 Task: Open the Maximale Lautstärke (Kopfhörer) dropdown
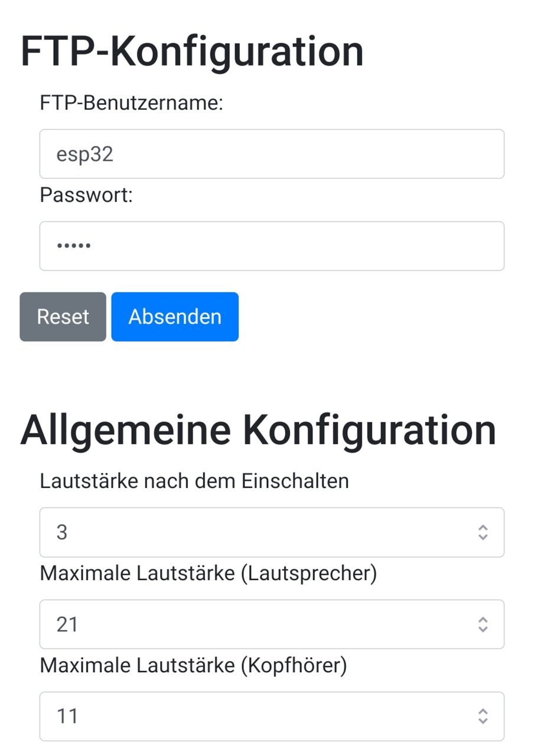coord(272,716)
